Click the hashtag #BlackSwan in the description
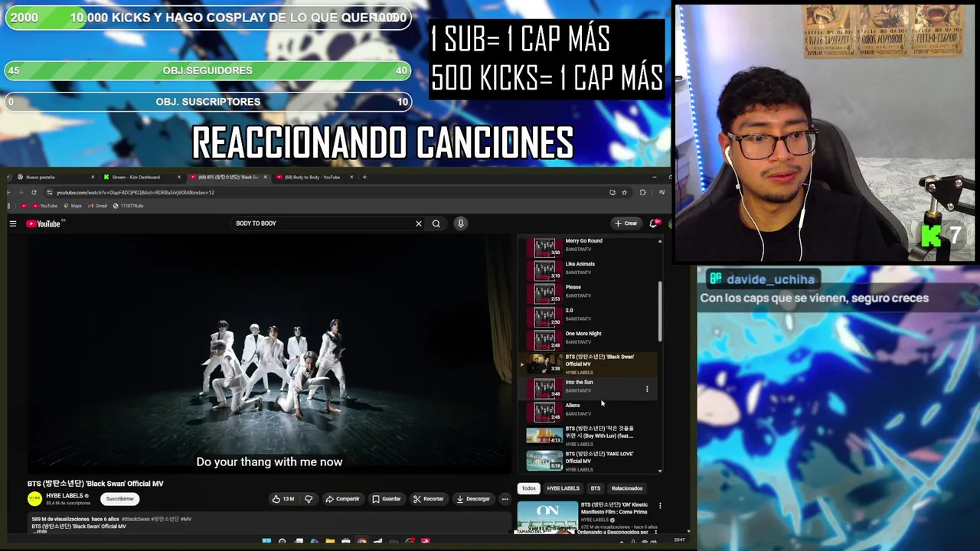The image size is (980, 551). 136,519
